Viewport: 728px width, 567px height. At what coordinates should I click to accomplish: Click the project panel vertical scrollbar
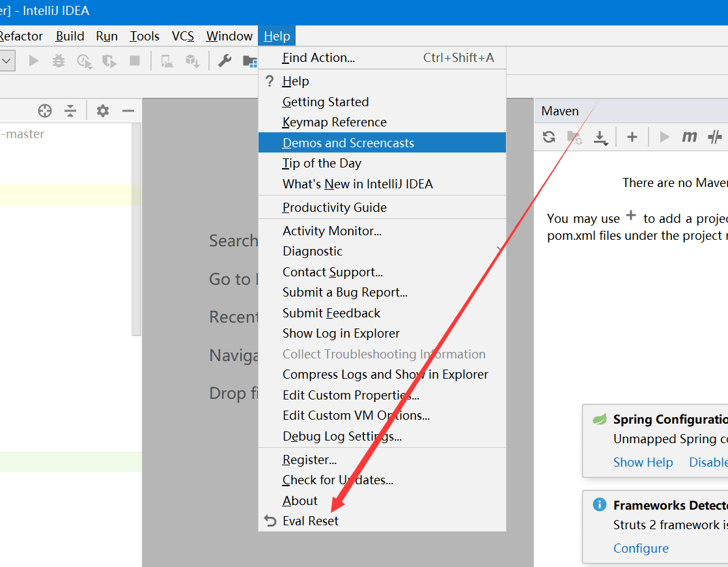136,229
